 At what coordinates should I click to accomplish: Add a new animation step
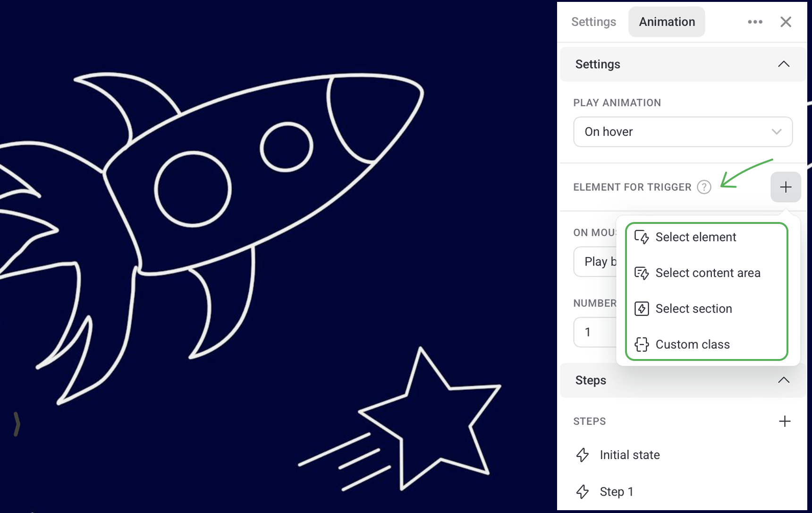[785, 421]
